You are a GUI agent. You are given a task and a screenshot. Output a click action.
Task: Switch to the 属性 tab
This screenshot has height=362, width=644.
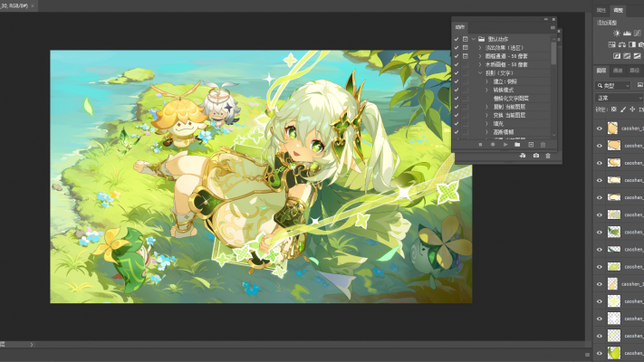(x=602, y=10)
